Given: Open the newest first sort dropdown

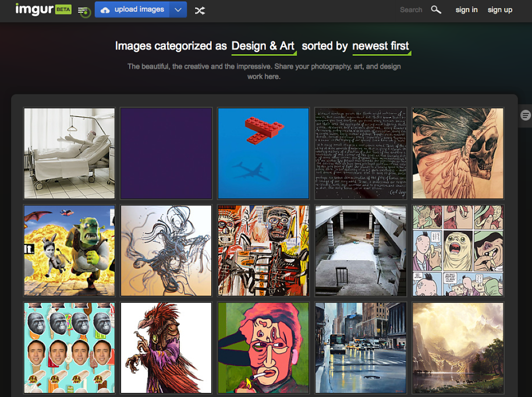Looking at the screenshot, I should tap(381, 47).
